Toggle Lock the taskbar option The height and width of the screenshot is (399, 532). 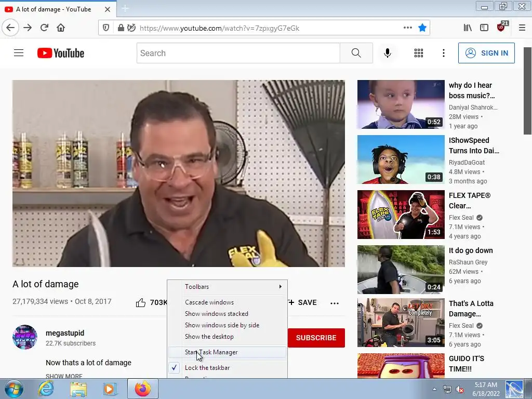click(228, 368)
